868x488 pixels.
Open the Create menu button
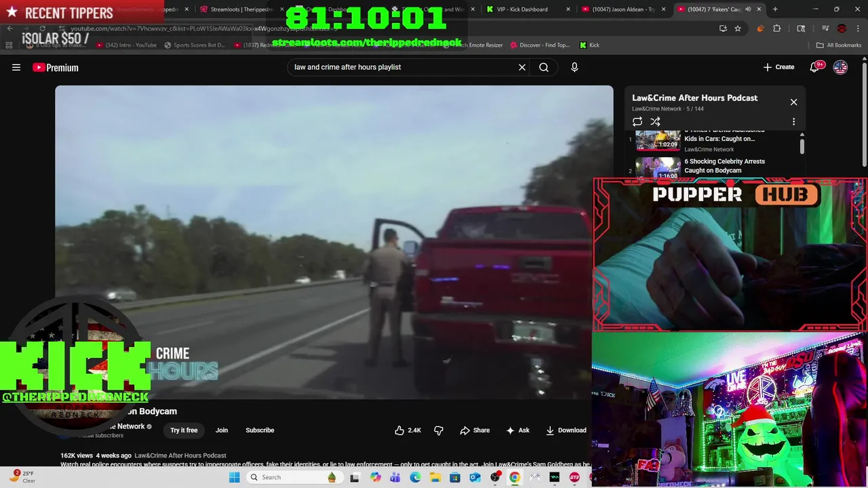click(778, 67)
